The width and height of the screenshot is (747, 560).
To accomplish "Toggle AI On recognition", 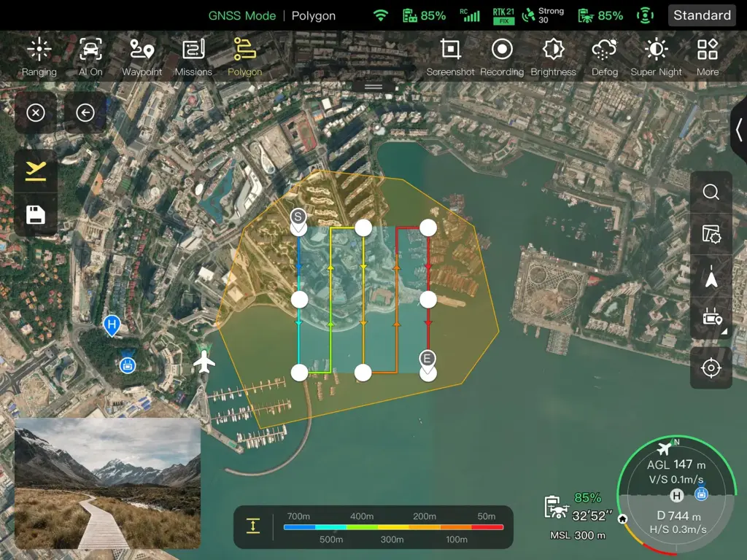I will coord(90,57).
